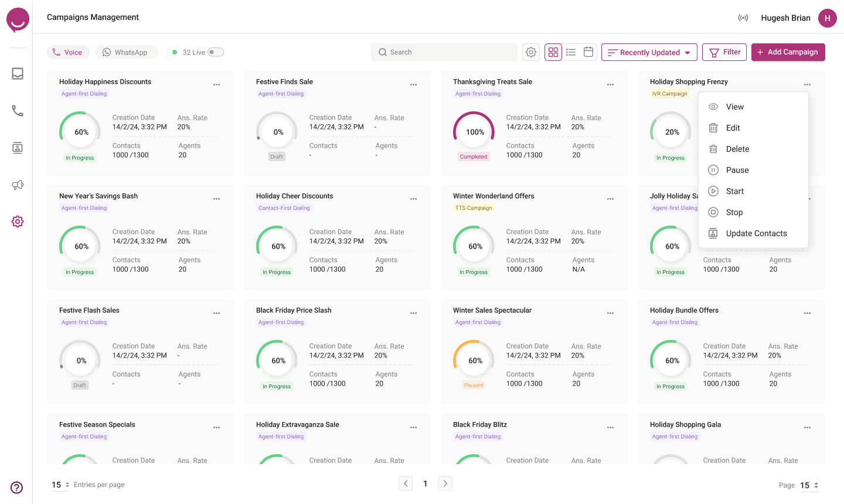Click page number 1 in pagination

426,483
